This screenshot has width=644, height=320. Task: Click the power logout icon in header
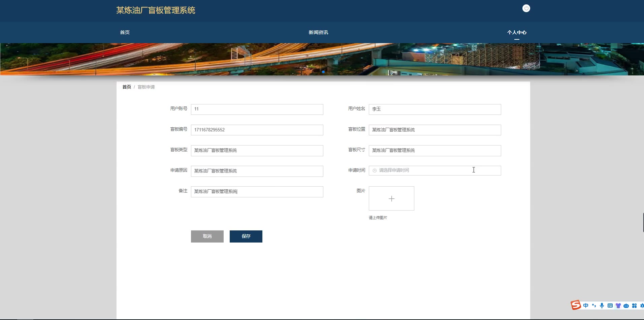[x=526, y=8]
